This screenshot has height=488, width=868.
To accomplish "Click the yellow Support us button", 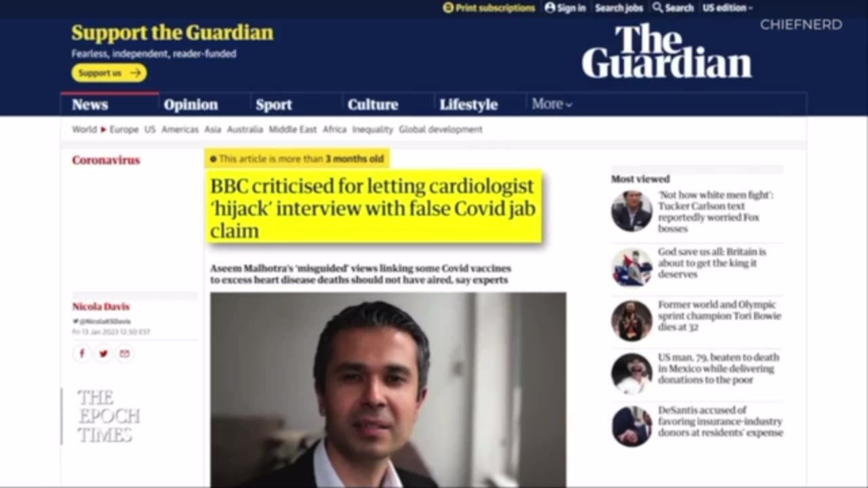I will coord(109,73).
